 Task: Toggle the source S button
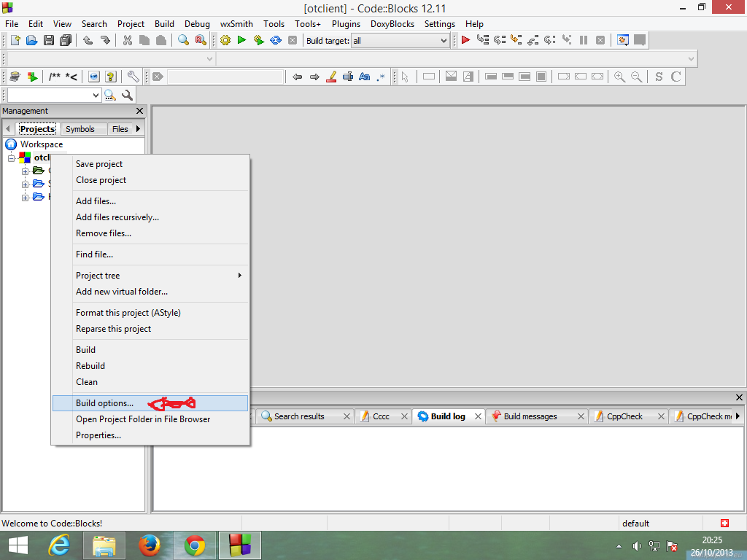pyautogui.click(x=659, y=77)
